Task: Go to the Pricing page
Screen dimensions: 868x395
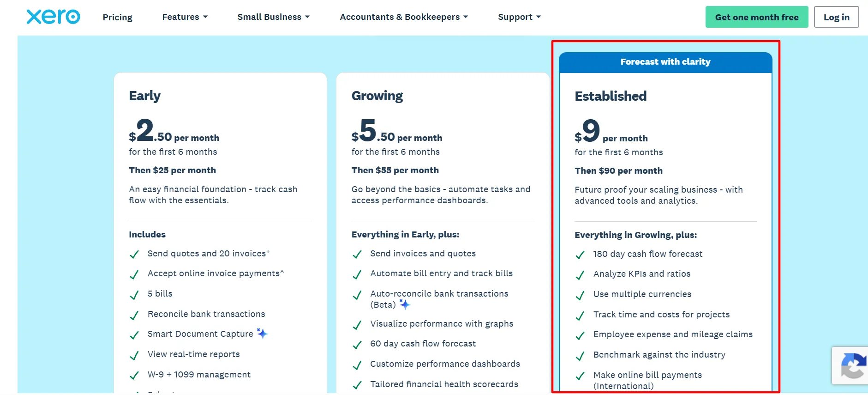Action: [118, 17]
